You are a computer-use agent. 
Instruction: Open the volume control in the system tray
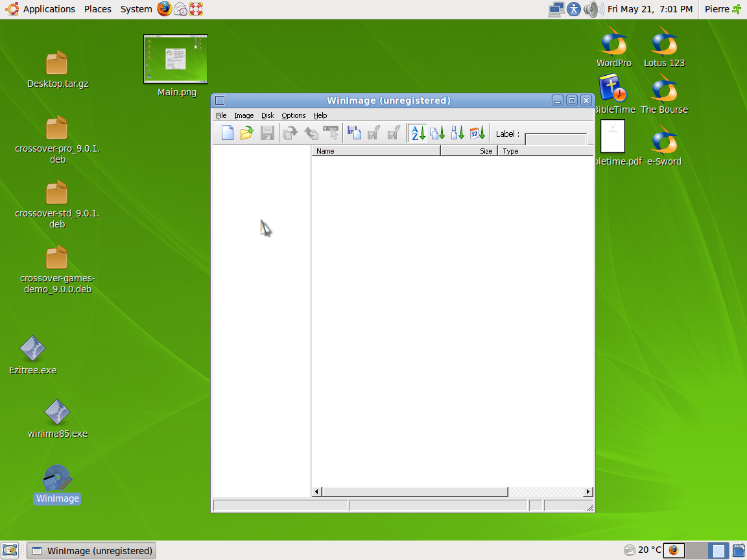point(592,9)
